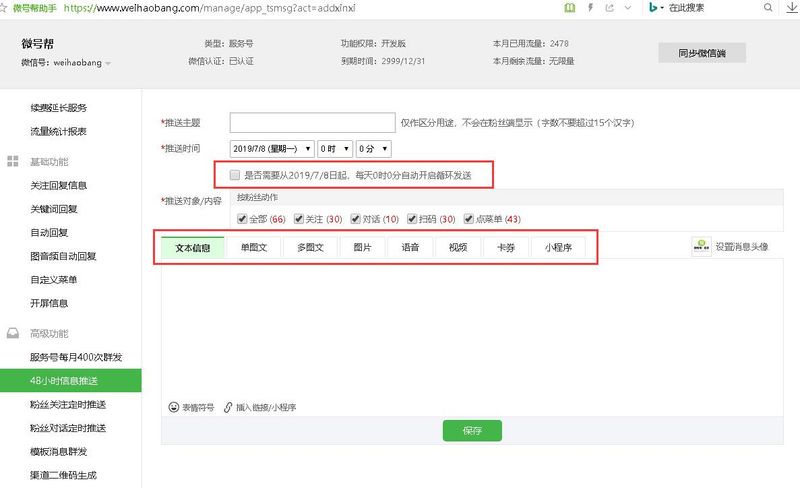Click the bookmark star icon
800x488 pixels.
click(3, 8)
